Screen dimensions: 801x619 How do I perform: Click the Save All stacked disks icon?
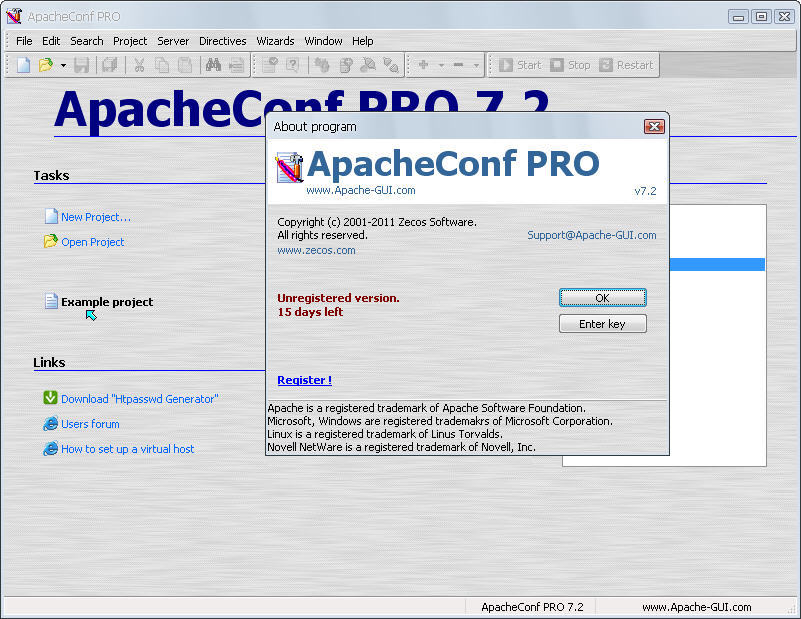coord(110,65)
